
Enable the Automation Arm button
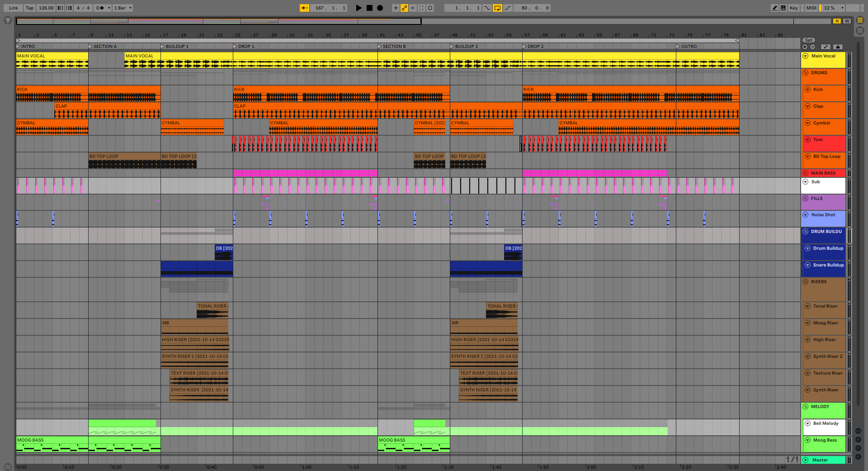[x=404, y=8]
